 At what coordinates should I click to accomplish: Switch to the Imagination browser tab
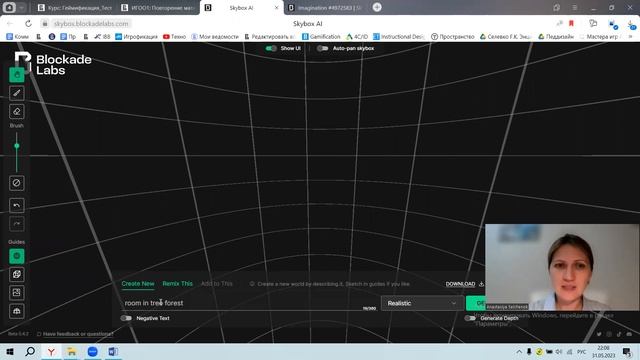326,8
